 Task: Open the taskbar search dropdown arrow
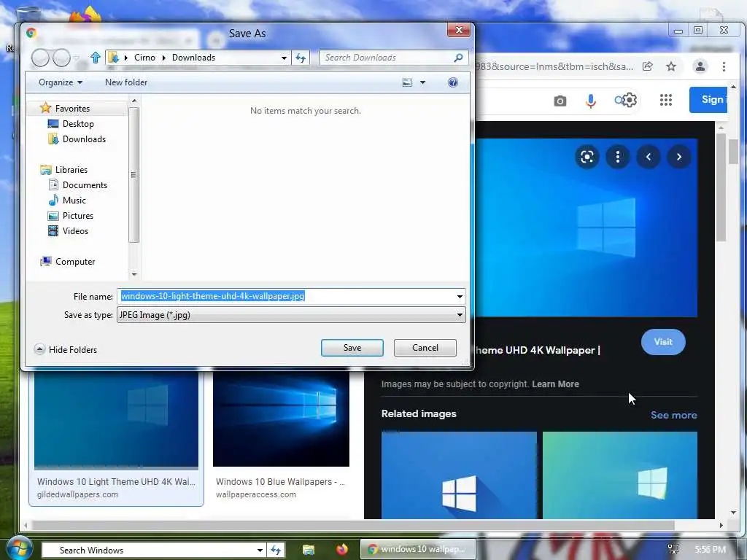click(260, 550)
